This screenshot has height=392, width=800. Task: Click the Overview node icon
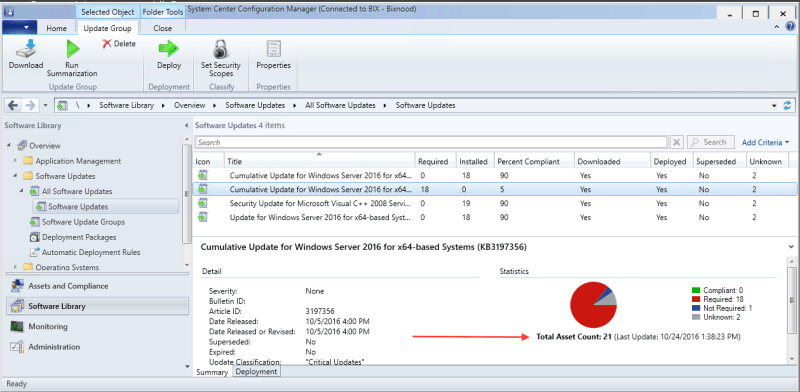pos(22,145)
